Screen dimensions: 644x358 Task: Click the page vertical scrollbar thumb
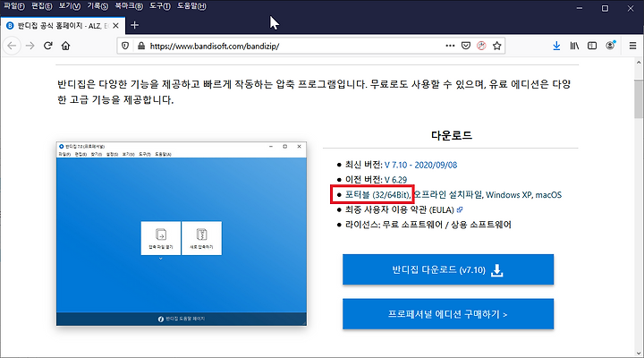point(639,98)
